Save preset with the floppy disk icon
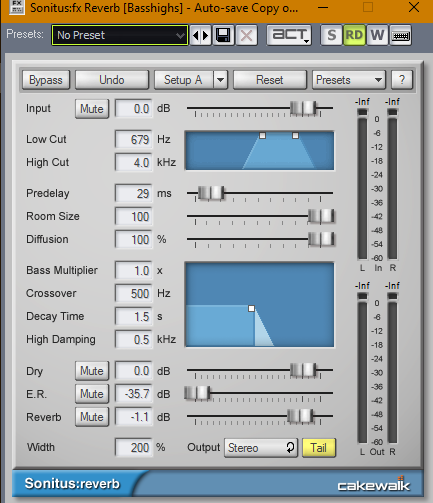The image size is (433, 503). [x=223, y=35]
